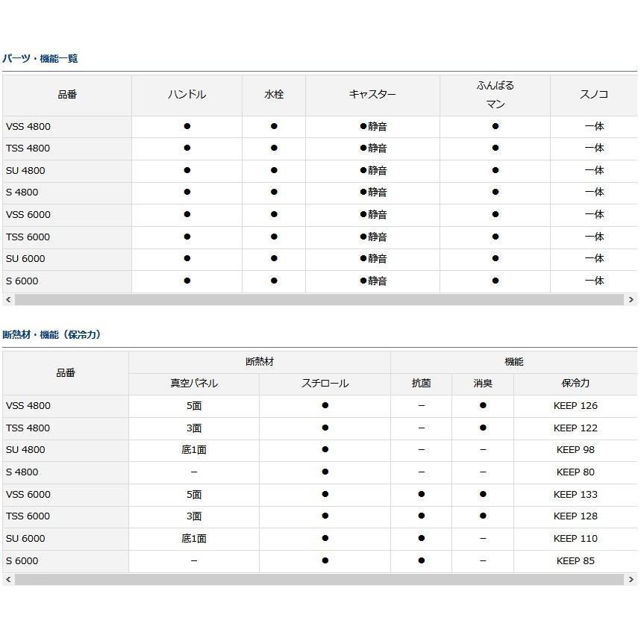This screenshot has height=644, width=644.
Task: Click the 真空パネル column header
Action: click(194, 384)
